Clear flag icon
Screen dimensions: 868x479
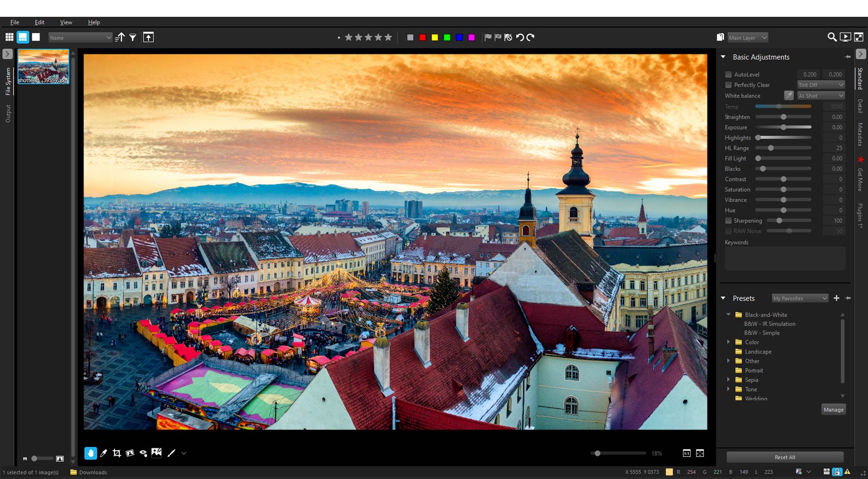coord(508,37)
